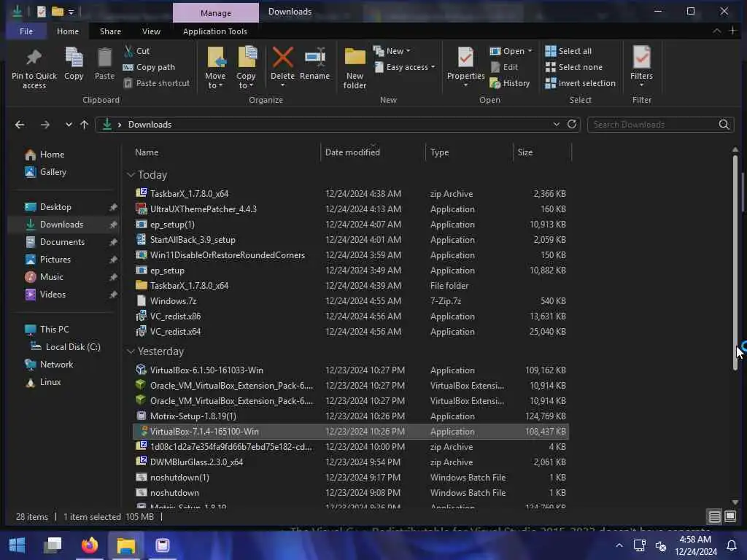Viewport: 747px width, 560px height.
Task: Open Desktop in the navigation pane
Action: (55, 207)
